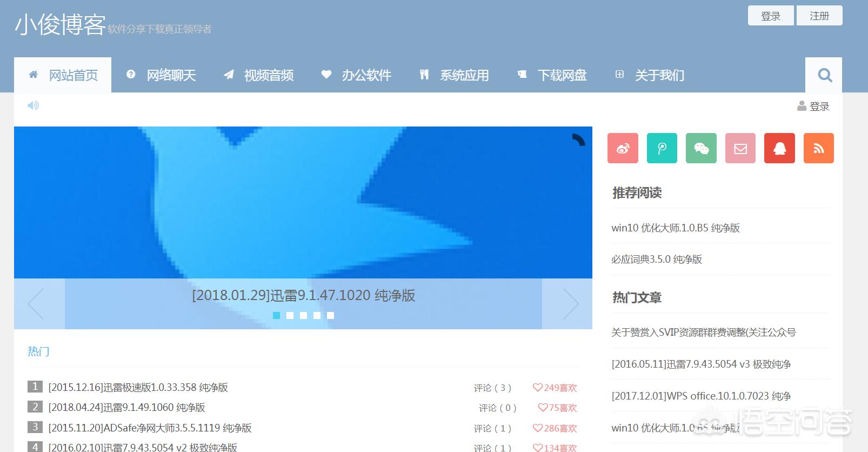The image size is (868, 452).
Task: Click the 登录 button at top
Action: pyautogui.click(x=771, y=16)
